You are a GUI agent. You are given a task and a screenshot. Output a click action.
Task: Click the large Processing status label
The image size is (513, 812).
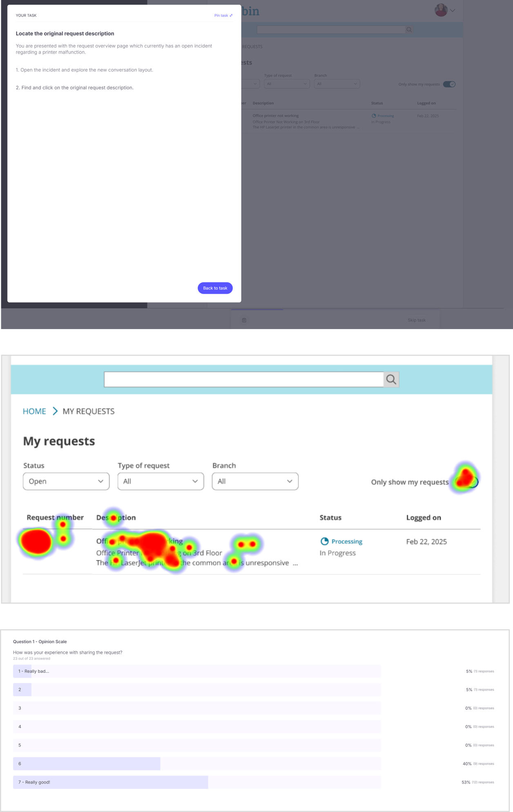[x=347, y=542]
